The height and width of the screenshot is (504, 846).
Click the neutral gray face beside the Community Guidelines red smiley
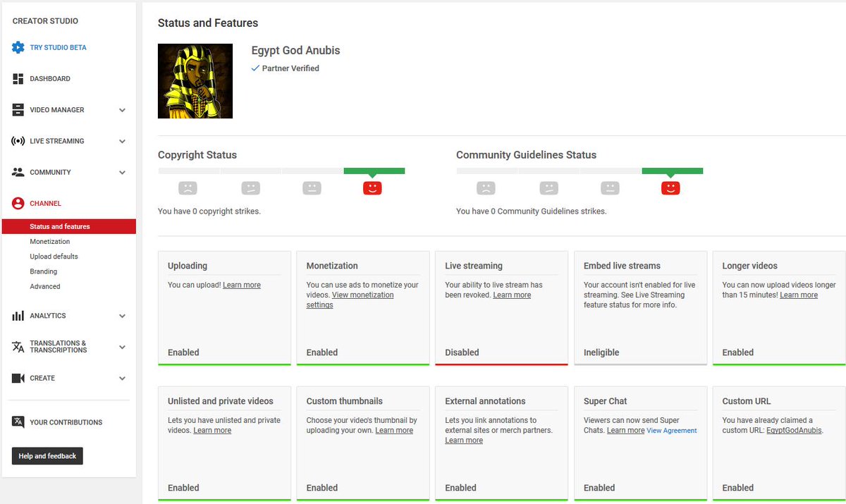click(x=611, y=188)
